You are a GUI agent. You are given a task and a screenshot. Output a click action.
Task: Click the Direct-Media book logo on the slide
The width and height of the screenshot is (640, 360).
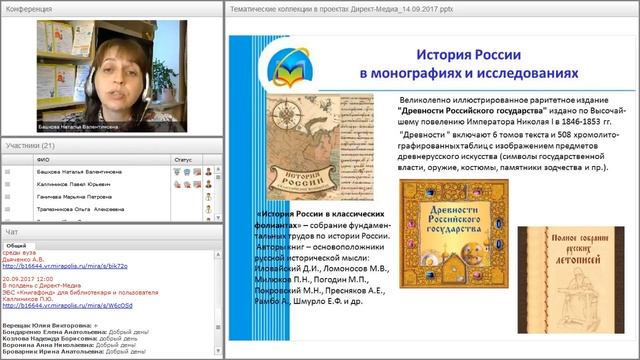click(290, 67)
